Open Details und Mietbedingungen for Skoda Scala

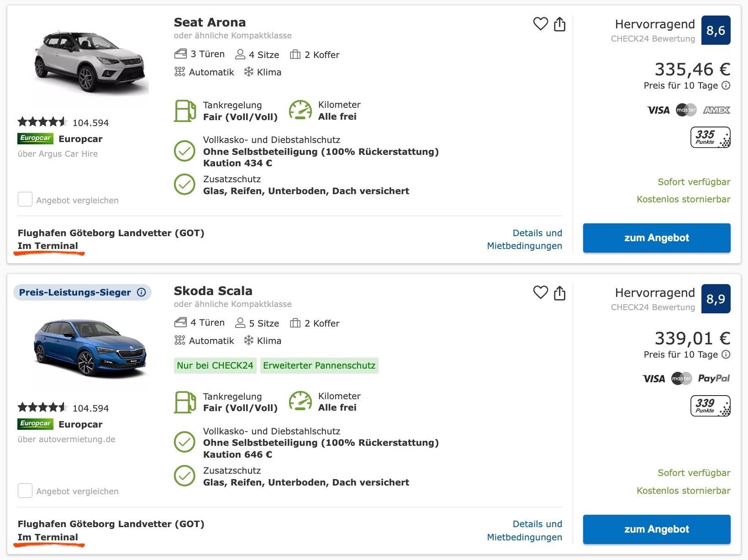pyautogui.click(x=525, y=530)
